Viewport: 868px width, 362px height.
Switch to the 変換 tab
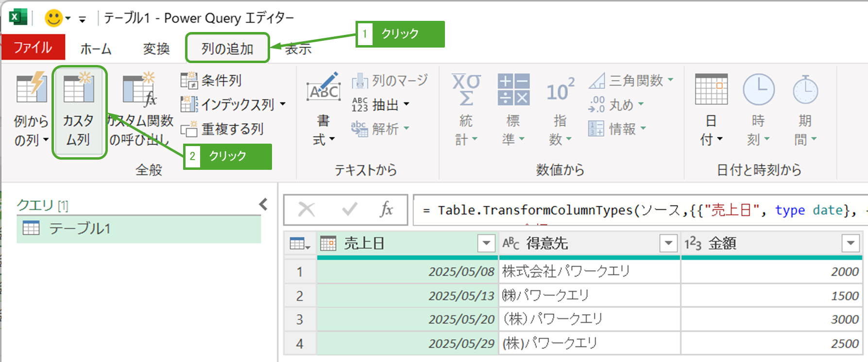pos(156,49)
